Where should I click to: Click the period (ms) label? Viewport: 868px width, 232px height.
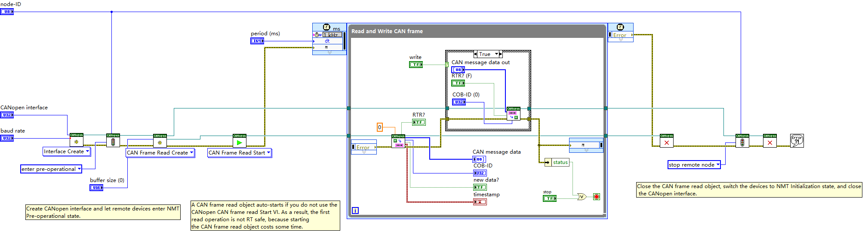click(x=265, y=34)
